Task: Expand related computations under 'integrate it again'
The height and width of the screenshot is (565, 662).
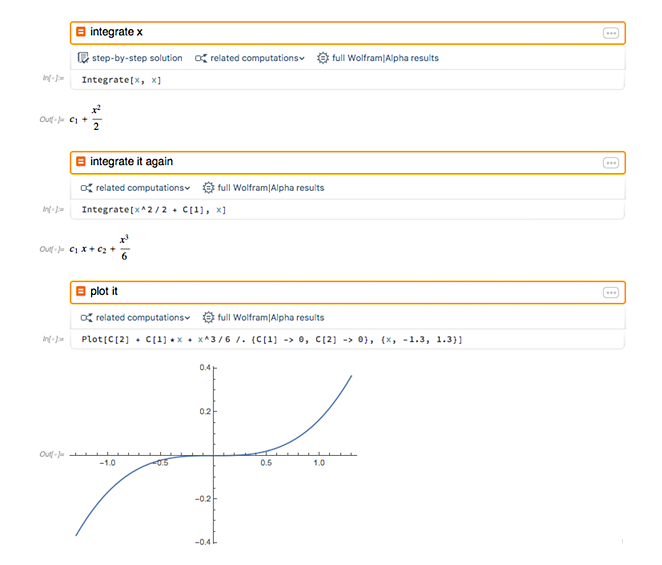Action: point(136,187)
